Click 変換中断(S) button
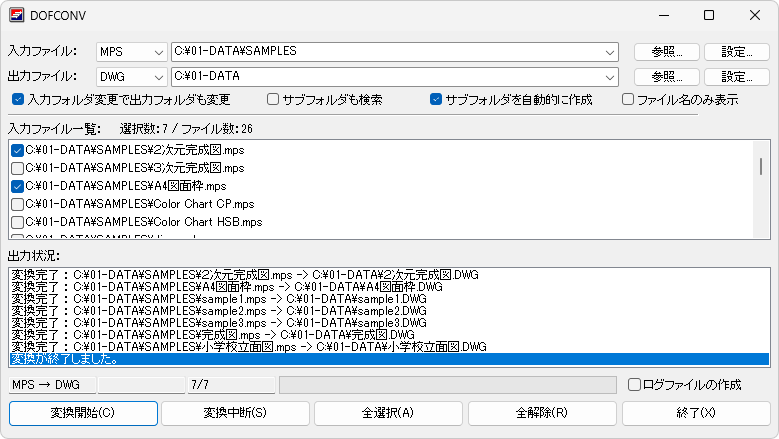This screenshot has width=779, height=439. (x=235, y=413)
